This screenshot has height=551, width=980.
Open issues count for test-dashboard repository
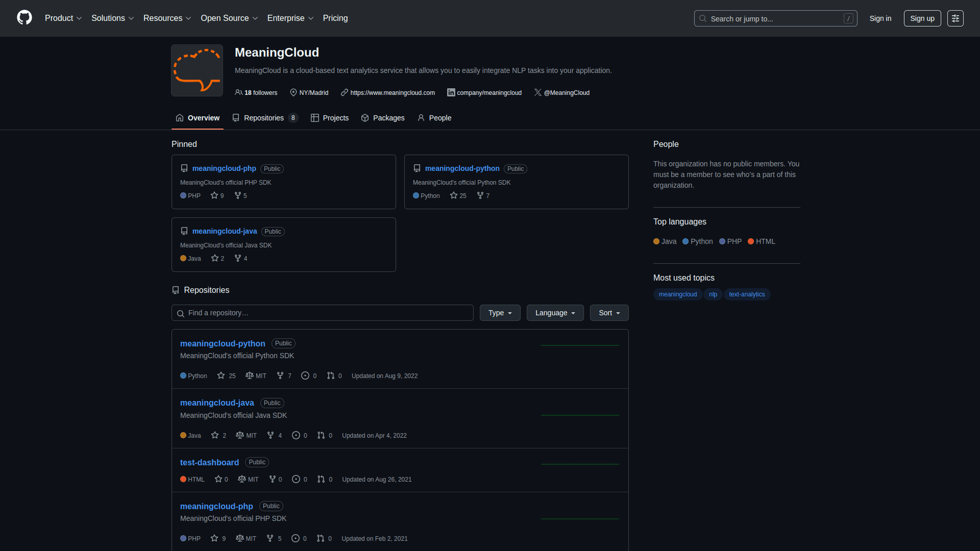tap(300, 479)
